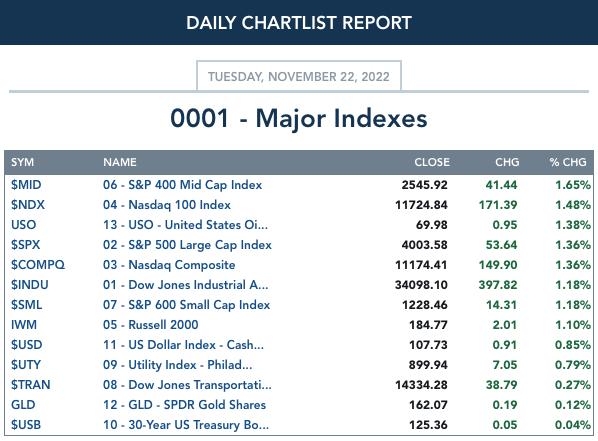Image resolution: width=598 pixels, height=441 pixels.
Task: Select the Tuesday, November 22, 2022 date box
Action: (x=299, y=76)
